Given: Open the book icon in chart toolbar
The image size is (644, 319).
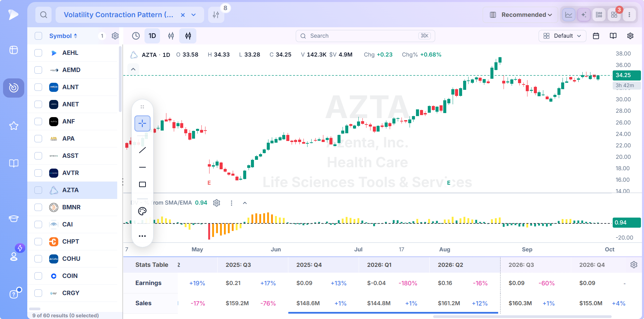Looking at the screenshot, I should click(613, 36).
